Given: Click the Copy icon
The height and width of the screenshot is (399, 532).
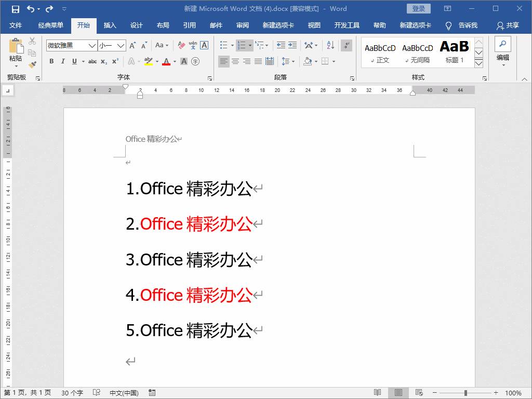Looking at the screenshot, I should coord(32,53).
